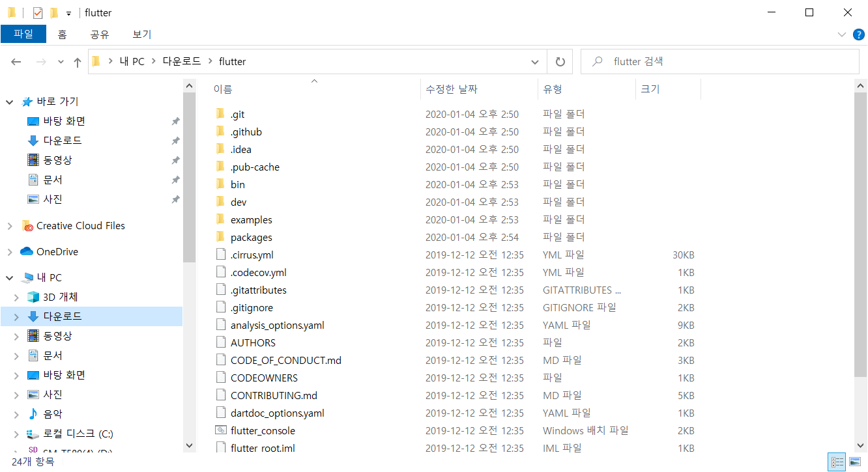Select the file named CONTRIBUTING.md
This screenshot has width=868, height=472.
pos(274,395)
